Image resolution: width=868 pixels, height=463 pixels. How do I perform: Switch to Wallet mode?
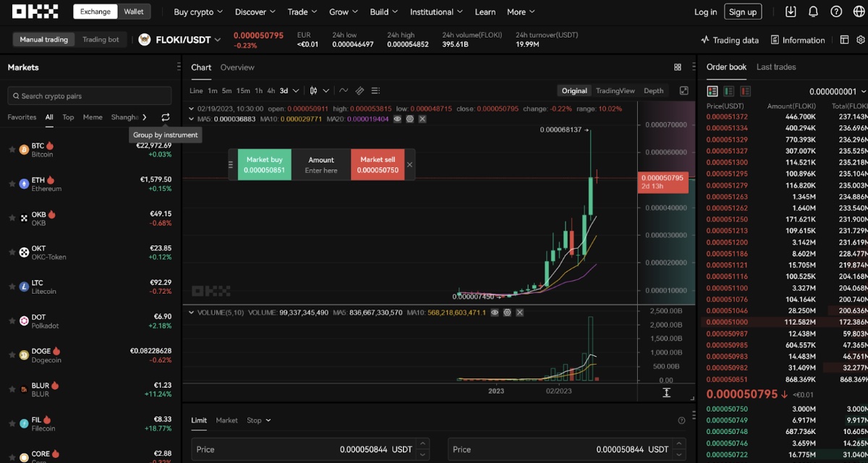click(x=134, y=12)
